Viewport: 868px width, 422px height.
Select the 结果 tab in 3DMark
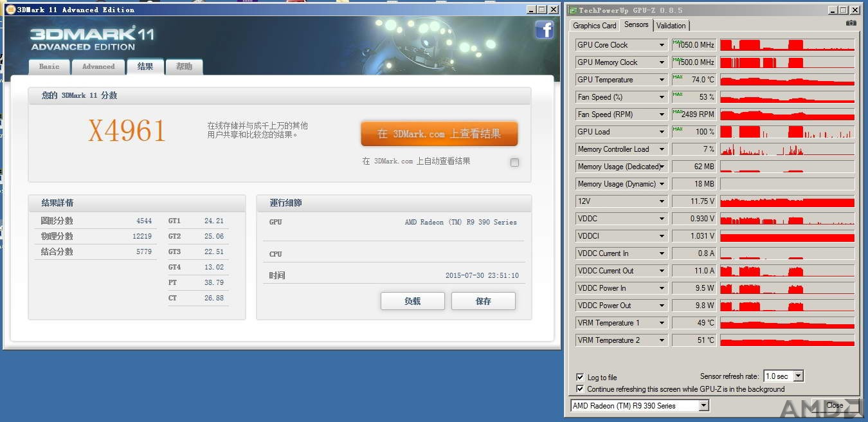pyautogui.click(x=145, y=66)
